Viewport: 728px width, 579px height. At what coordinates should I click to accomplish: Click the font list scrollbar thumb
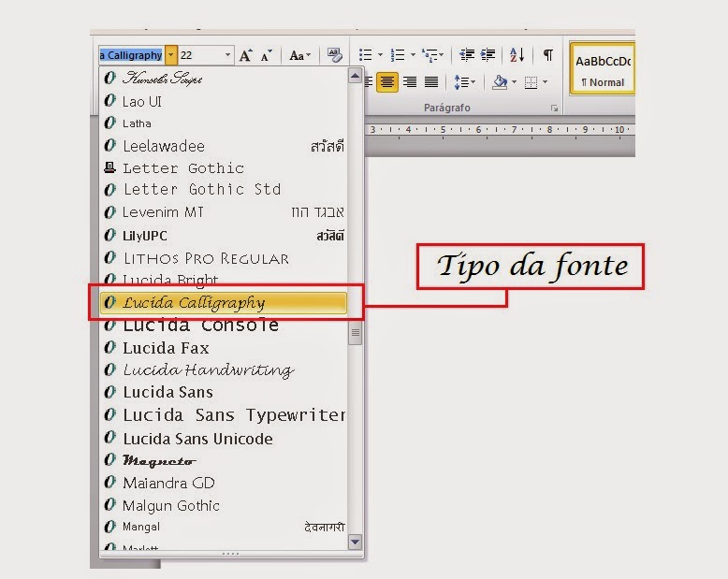coord(356,332)
